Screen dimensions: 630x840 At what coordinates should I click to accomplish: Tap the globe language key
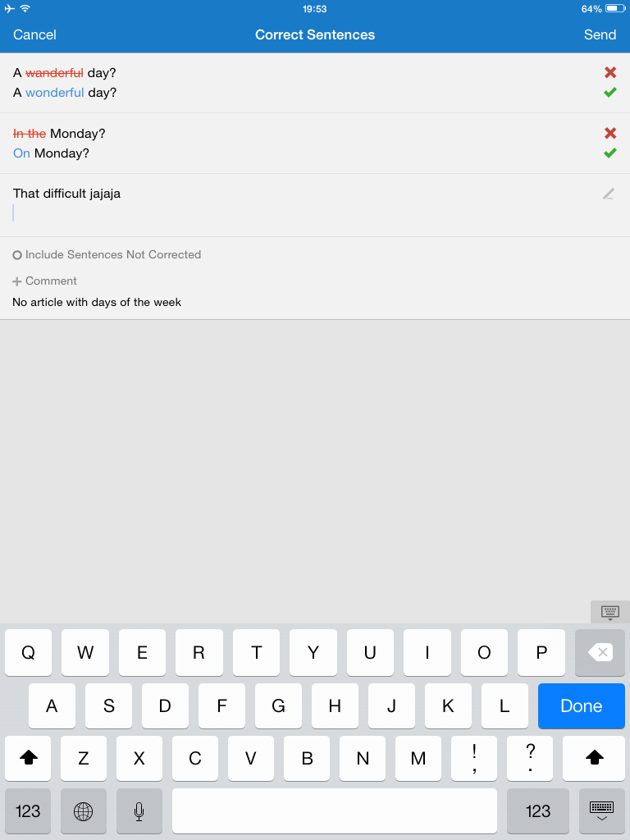pyautogui.click(x=83, y=811)
